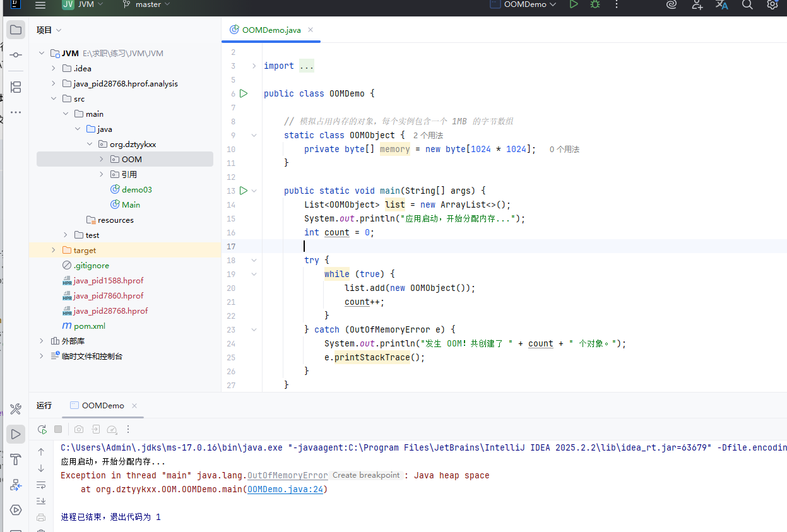The height and width of the screenshot is (532, 787).
Task: Click the translate icon in title bar
Action: 722,5
